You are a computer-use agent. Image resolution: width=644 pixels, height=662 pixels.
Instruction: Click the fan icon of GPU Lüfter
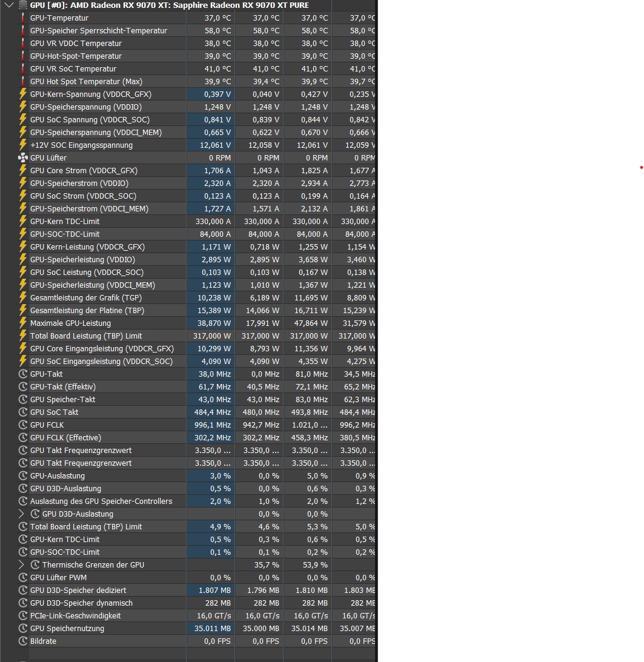click(x=23, y=157)
